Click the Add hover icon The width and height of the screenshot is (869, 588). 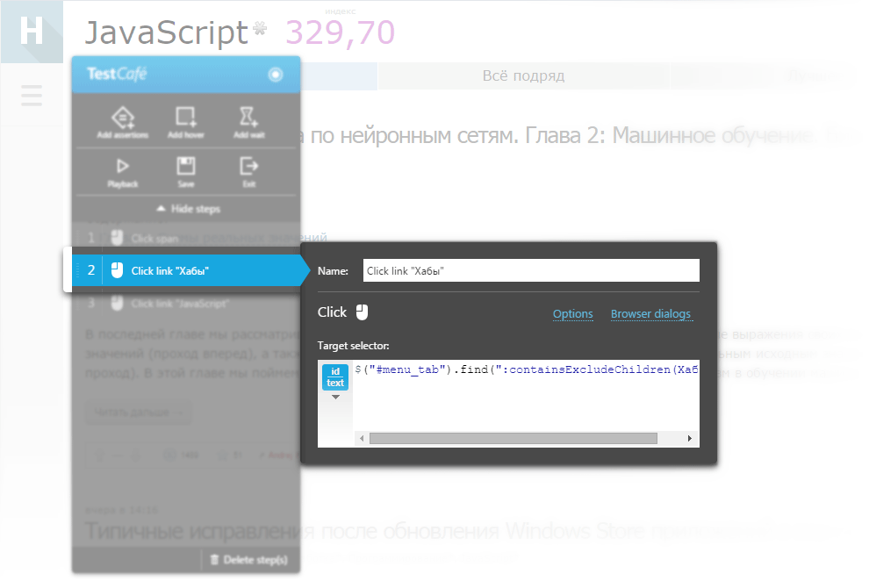coord(186,117)
